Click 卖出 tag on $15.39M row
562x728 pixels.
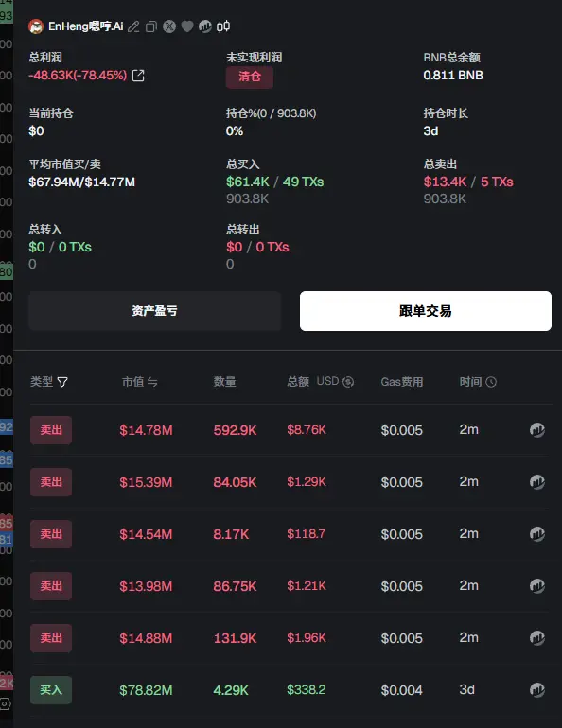coord(51,482)
